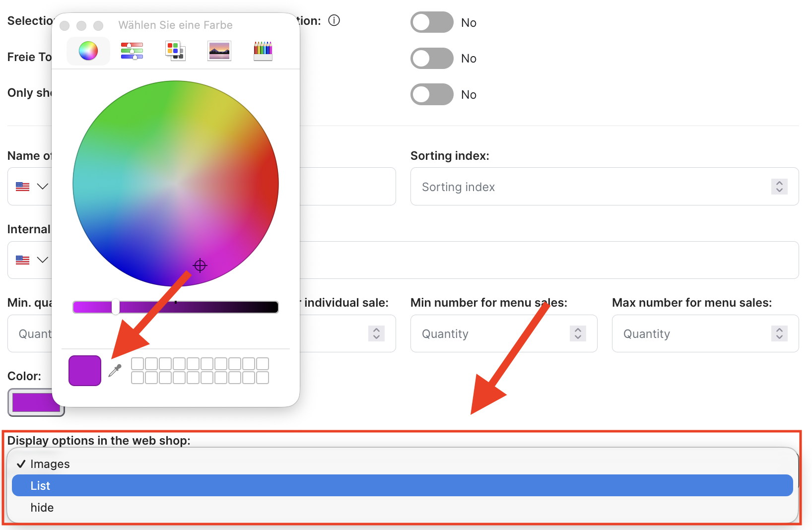Open the color palettes picker tab
Viewport: 812px width, 530px height.
(175, 51)
